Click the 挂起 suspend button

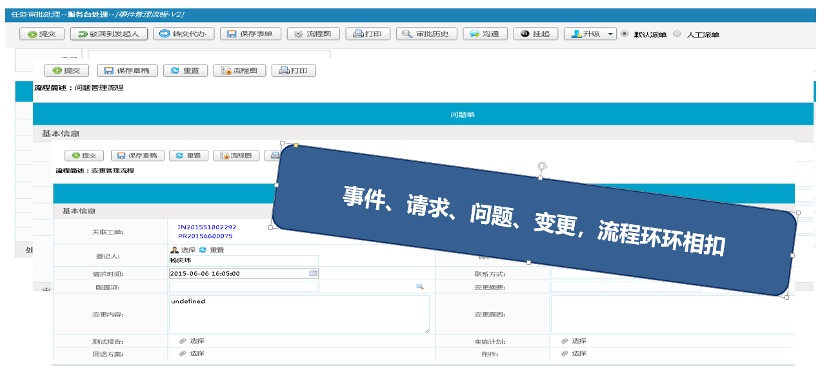[x=536, y=34]
